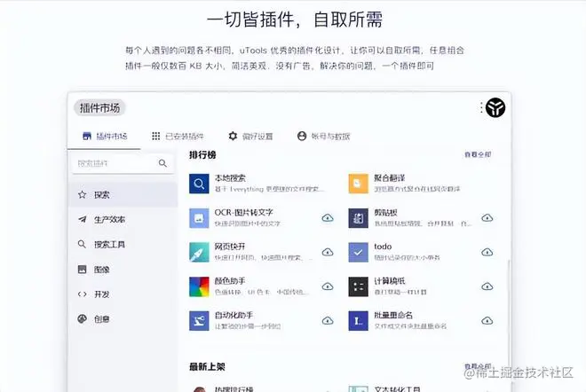This screenshot has height=392, width=586.
Task: Download the 网页快开 plugin
Action: coord(328,252)
